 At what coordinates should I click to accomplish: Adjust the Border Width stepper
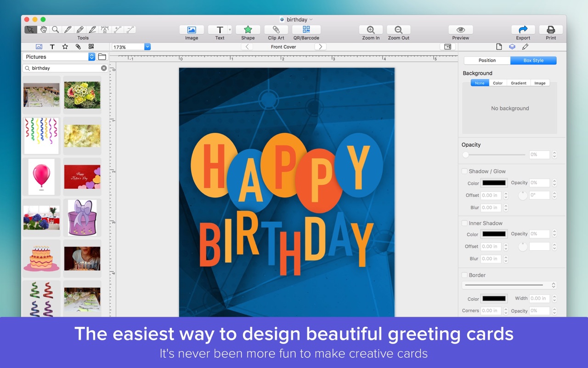(x=554, y=298)
